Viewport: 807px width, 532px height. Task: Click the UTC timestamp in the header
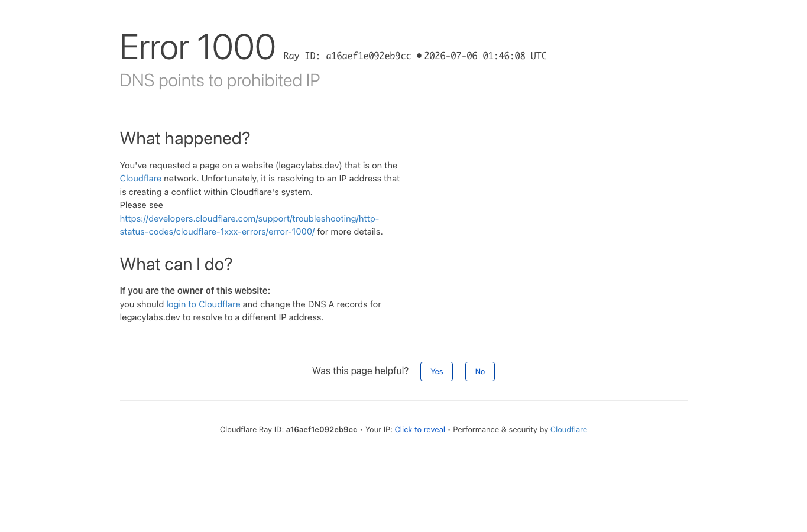[485, 56]
